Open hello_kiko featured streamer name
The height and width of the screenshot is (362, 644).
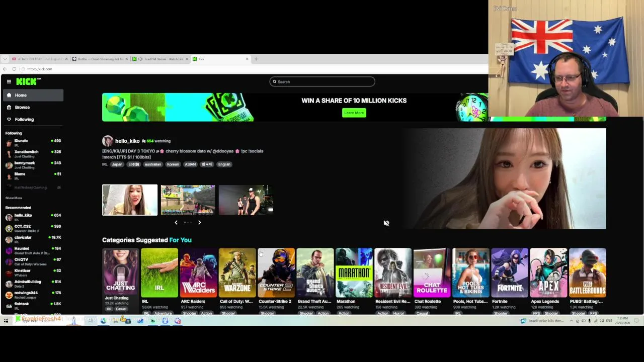click(x=127, y=141)
